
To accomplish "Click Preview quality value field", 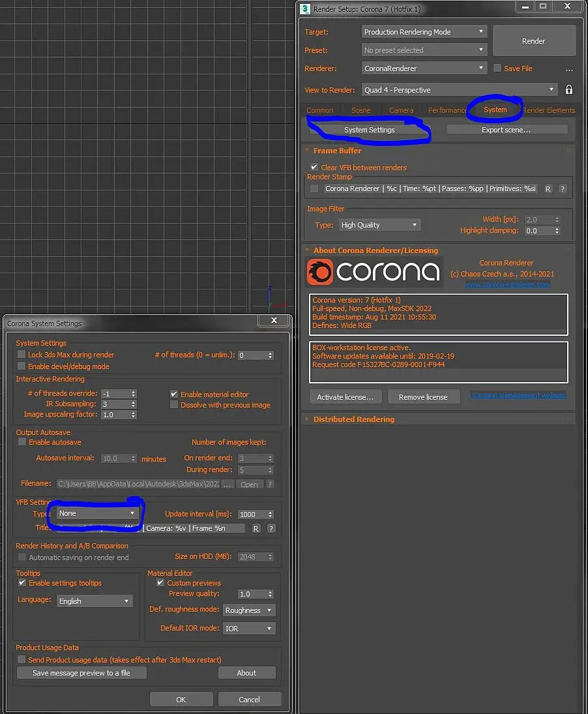I will click(x=252, y=594).
